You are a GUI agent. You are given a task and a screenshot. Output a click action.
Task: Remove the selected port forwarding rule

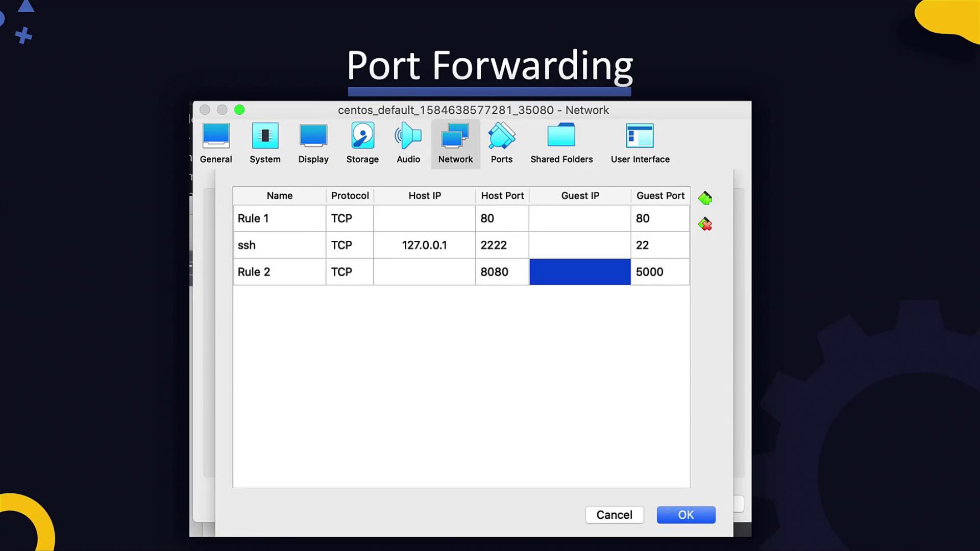(x=705, y=224)
